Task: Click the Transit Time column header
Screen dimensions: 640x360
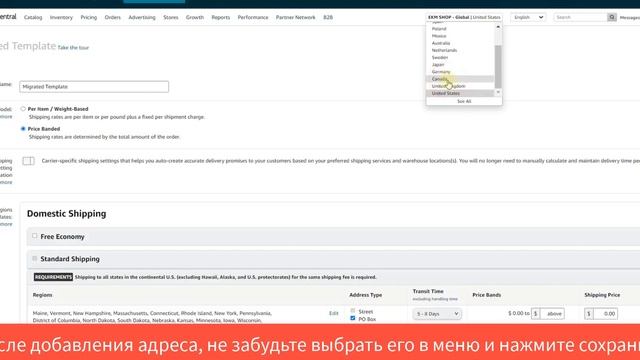Action: (428, 291)
